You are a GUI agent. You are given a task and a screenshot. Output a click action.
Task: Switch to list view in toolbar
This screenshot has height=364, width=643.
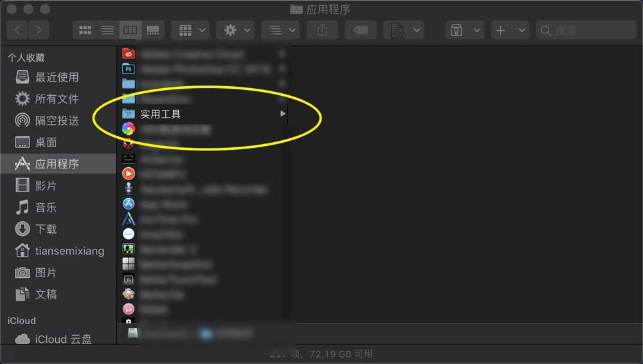pos(107,30)
